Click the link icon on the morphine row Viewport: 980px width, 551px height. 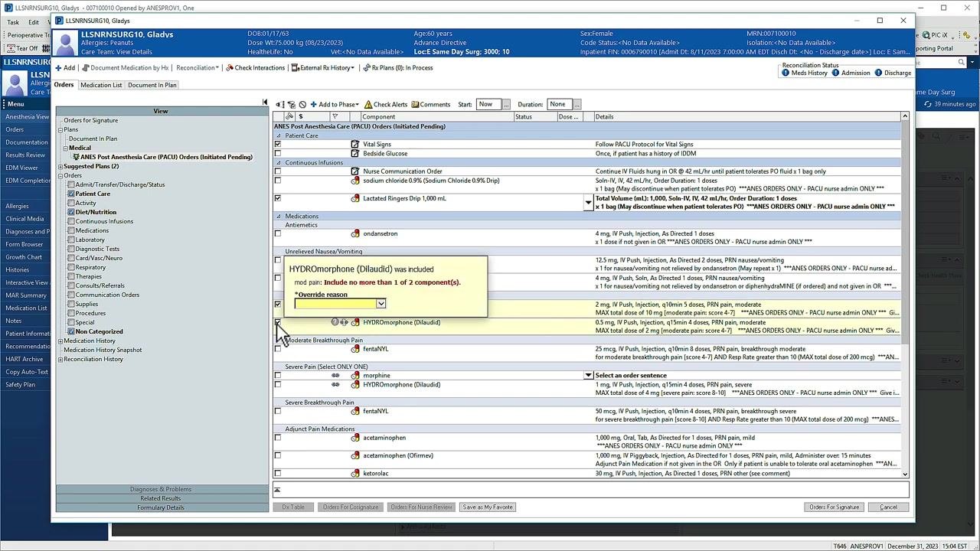click(x=335, y=376)
